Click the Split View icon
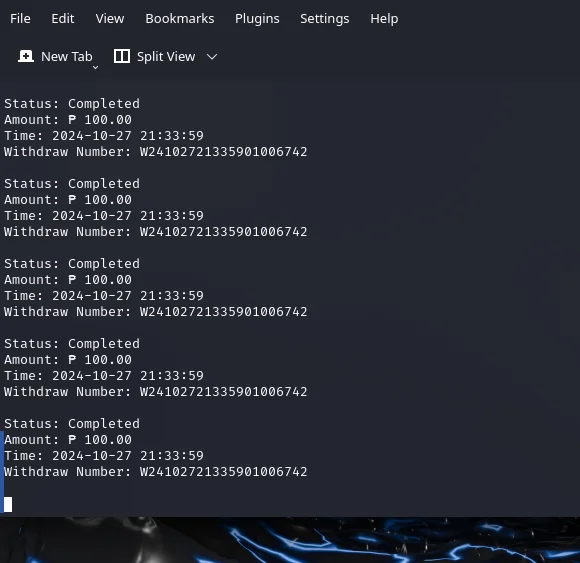 coord(122,57)
